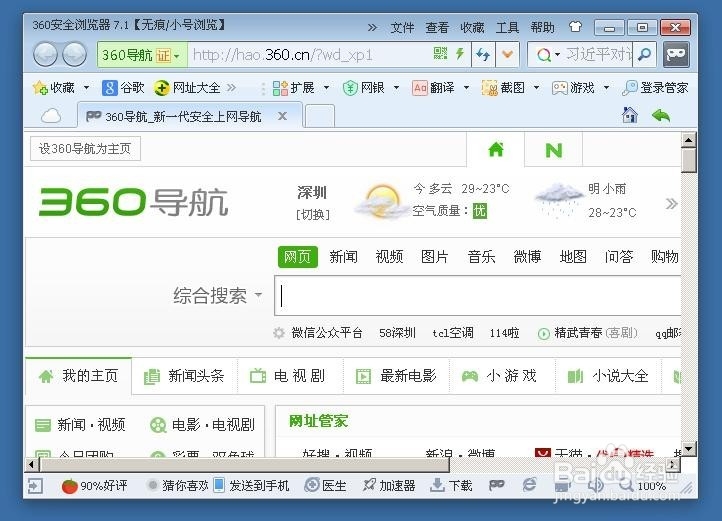
Task: Expand the 扩展 dropdown arrow
Action: [326, 88]
